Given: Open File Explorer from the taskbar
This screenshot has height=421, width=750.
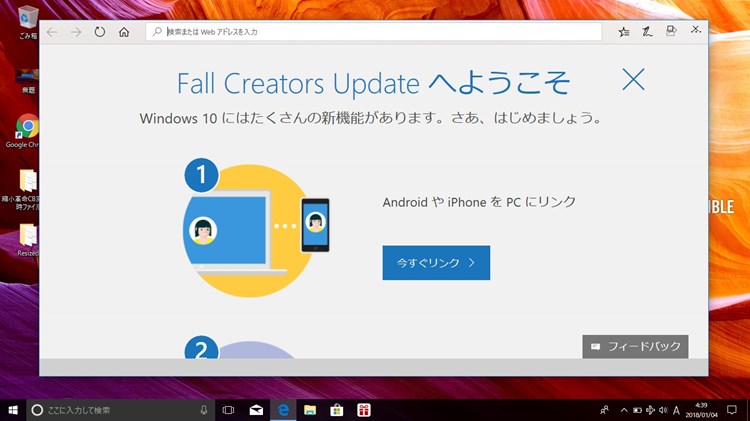Looking at the screenshot, I should (x=310, y=410).
